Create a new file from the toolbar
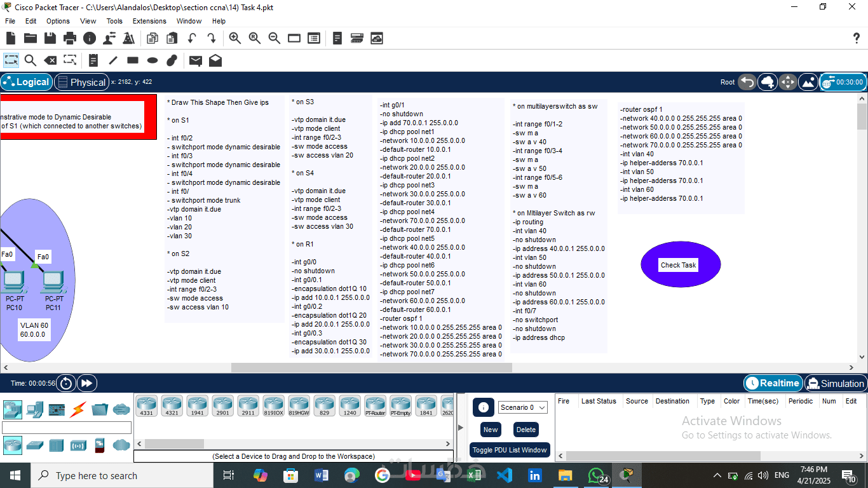The width and height of the screenshot is (868, 488). click(11, 38)
